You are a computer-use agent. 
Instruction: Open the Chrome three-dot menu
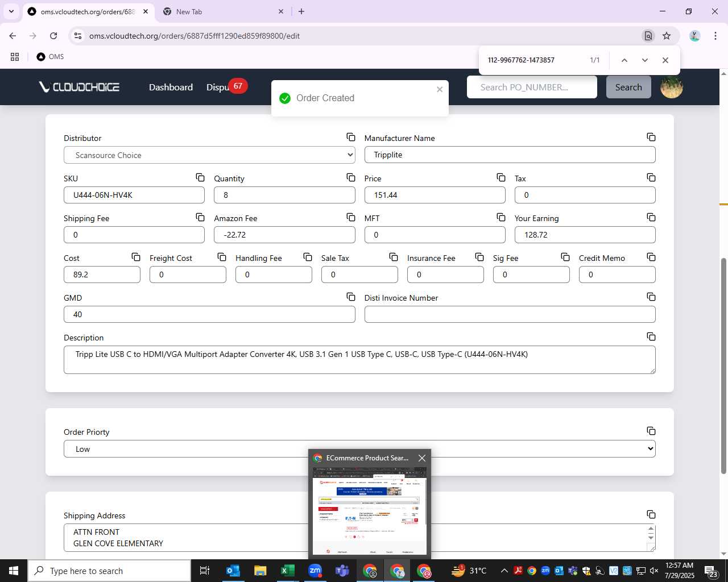coord(715,36)
